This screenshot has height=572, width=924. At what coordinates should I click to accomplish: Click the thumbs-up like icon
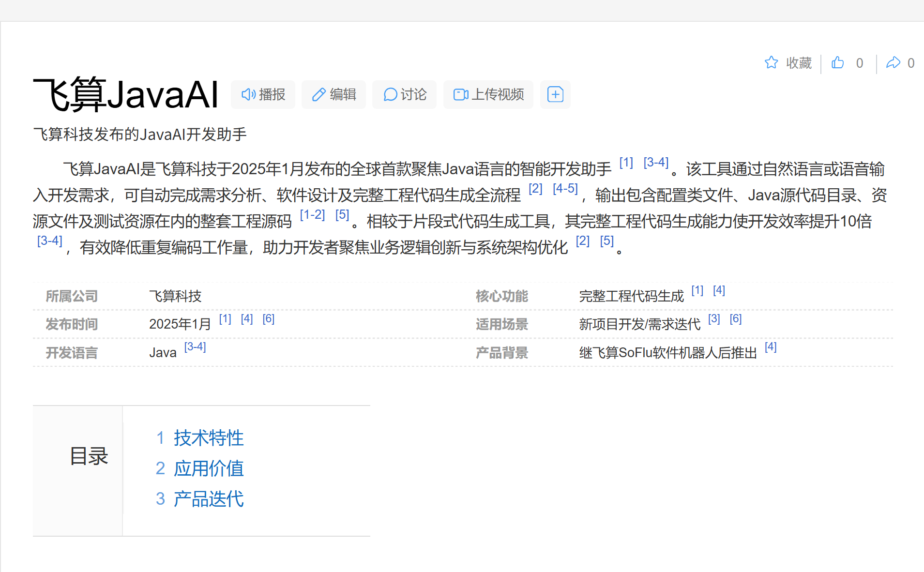coord(837,62)
